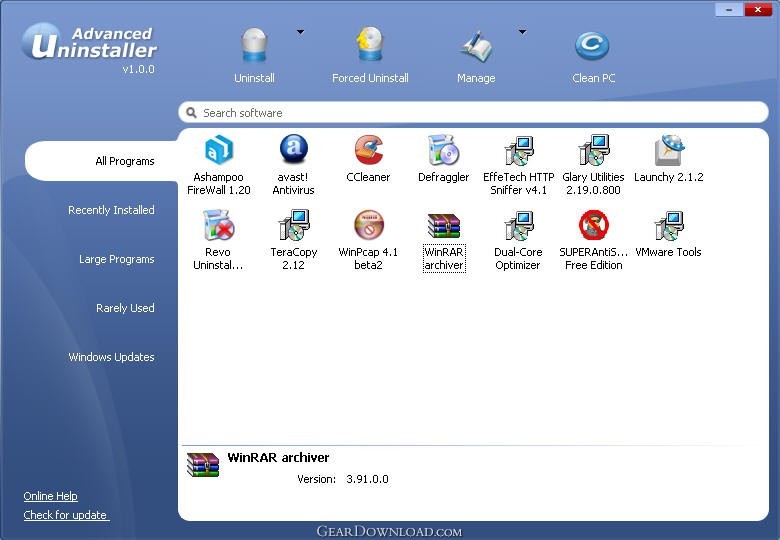Click the WinRAR archiver title in details pane
Image resolution: width=780 pixels, height=540 pixels.
[x=278, y=457]
